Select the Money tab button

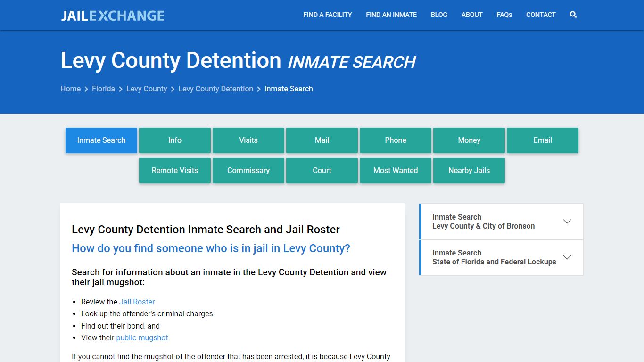[469, 140]
